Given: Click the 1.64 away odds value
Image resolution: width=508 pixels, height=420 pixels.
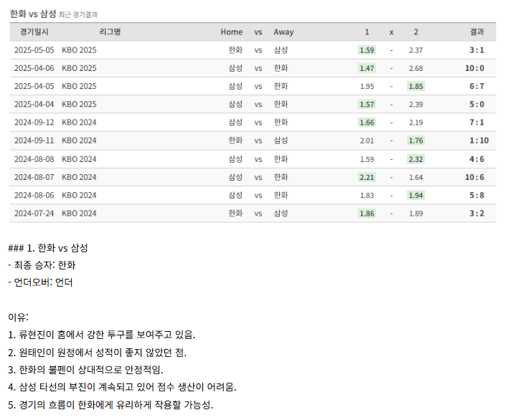Looking at the screenshot, I should (x=416, y=177).
